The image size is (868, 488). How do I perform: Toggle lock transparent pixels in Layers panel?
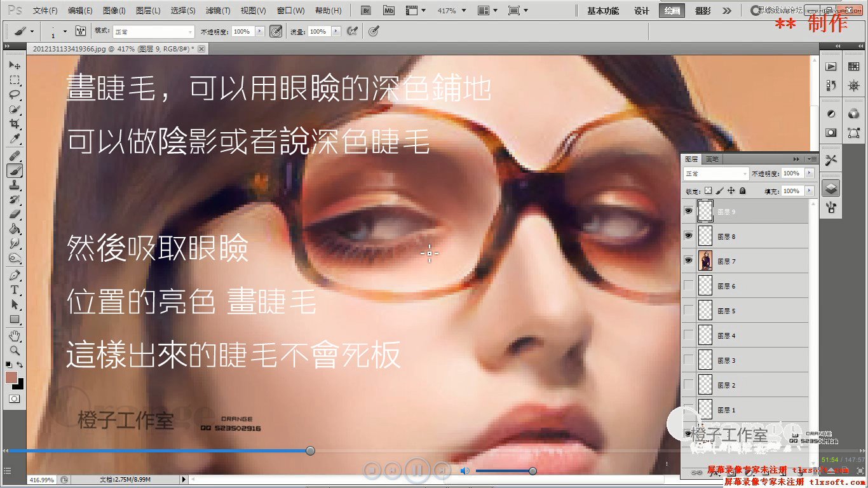pos(709,191)
